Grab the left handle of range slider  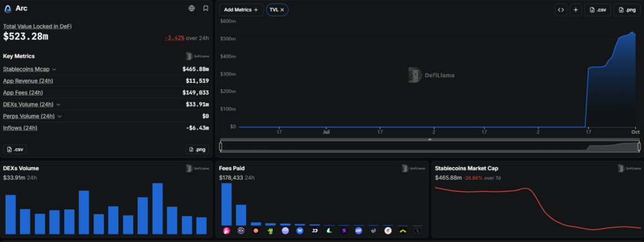(221, 146)
